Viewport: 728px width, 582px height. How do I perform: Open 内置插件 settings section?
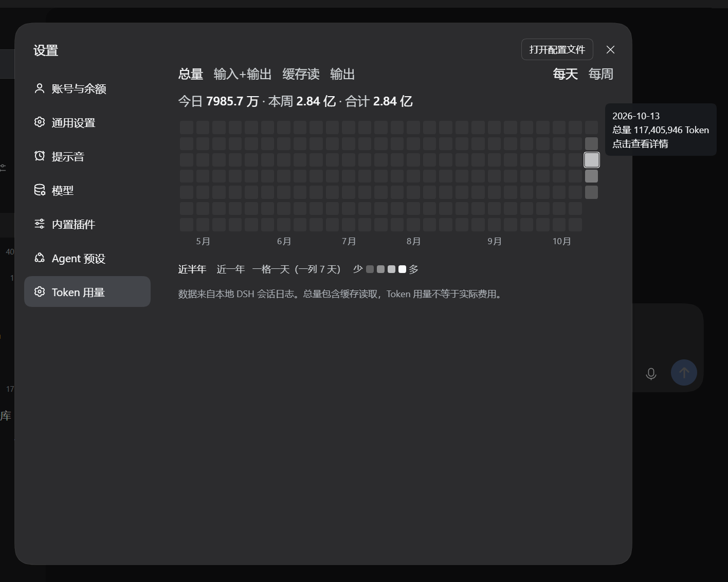tap(87, 224)
